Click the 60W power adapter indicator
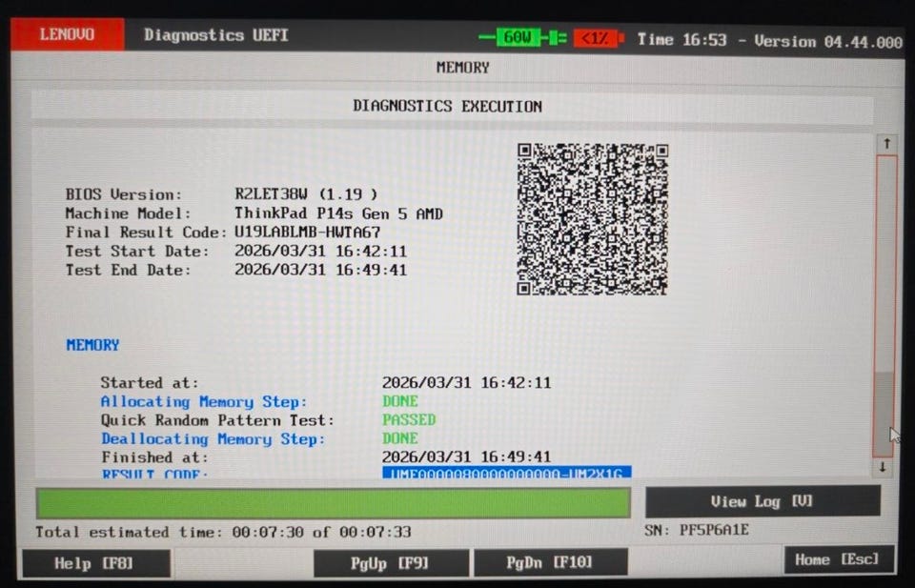Screen dimensions: 915x588 [518, 37]
